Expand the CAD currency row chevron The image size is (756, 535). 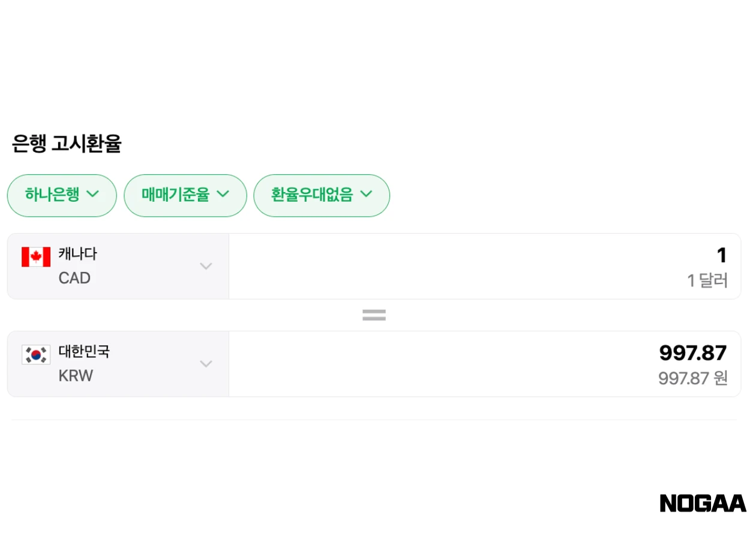206,265
